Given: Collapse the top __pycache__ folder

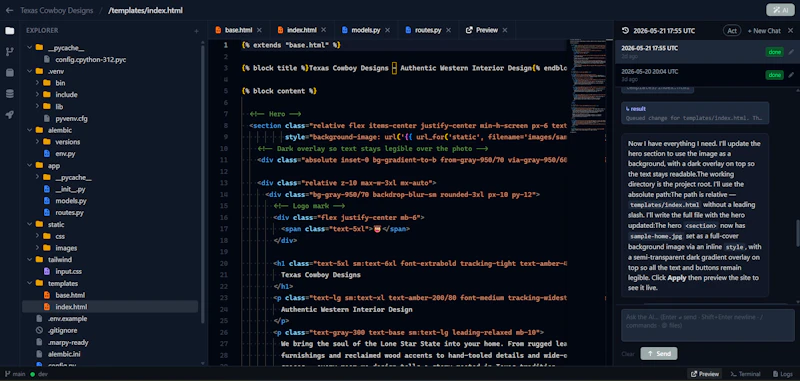Looking at the screenshot, I should (x=30, y=48).
